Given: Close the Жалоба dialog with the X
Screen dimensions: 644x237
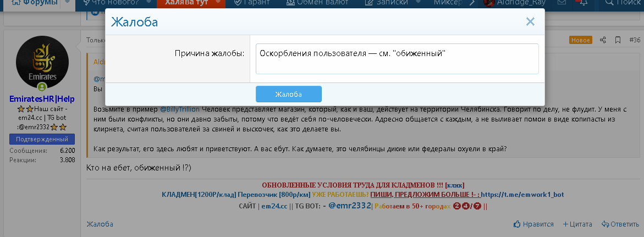Looking at the screenshot, I should click(x=530, y=22).
